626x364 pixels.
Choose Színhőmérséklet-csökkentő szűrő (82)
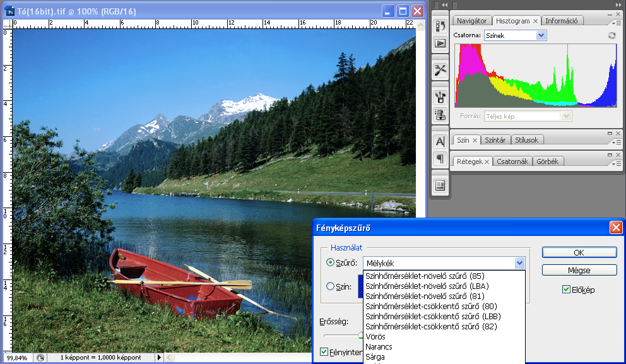(x=444, y=327)
